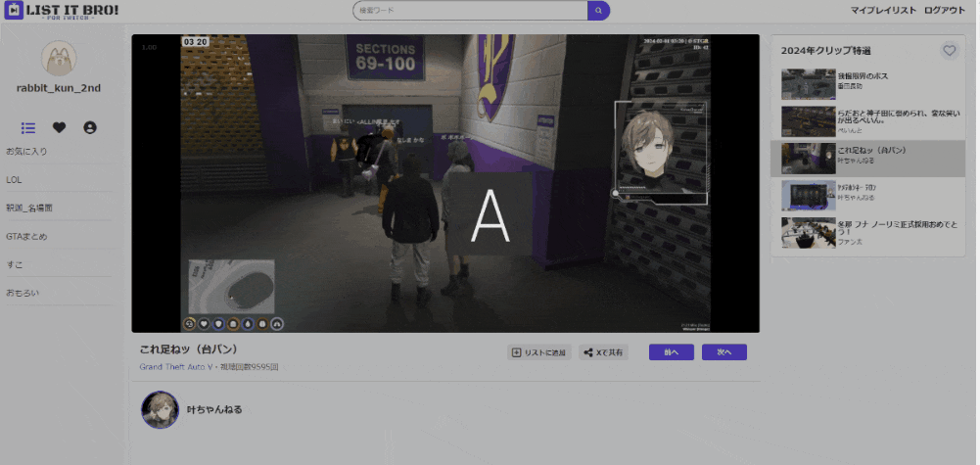Screen dimensions: 980x465
Task: Click the rabbit_kun_2nd username
Action: point(59,88)
